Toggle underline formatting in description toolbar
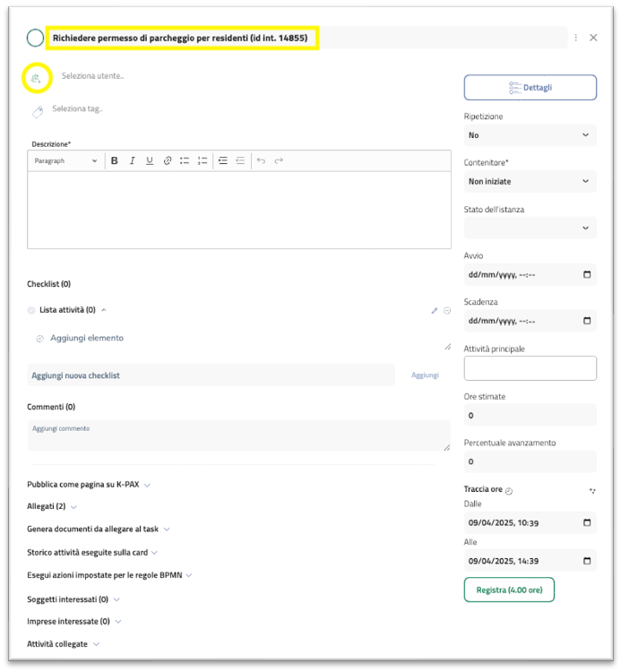Image resolution: width=621 pixels, height=672 pixels. pyautogui.click(x=149, y=161)
